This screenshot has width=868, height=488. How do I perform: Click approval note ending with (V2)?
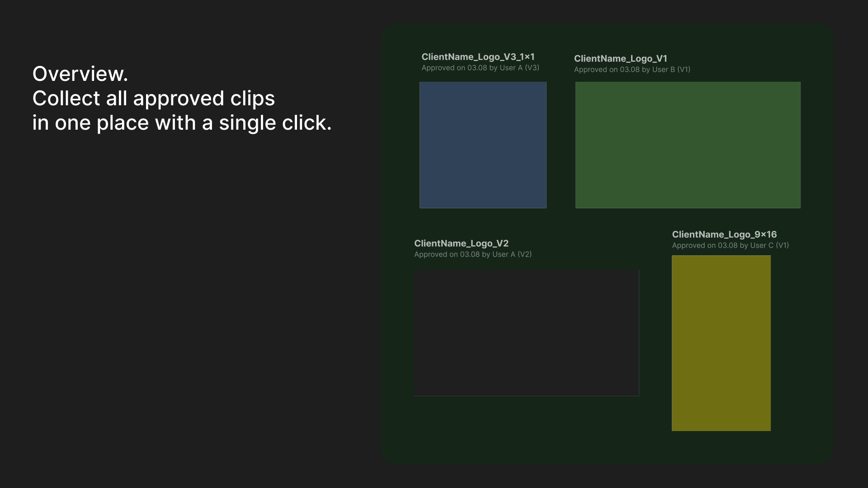click(x=472, y=254)
